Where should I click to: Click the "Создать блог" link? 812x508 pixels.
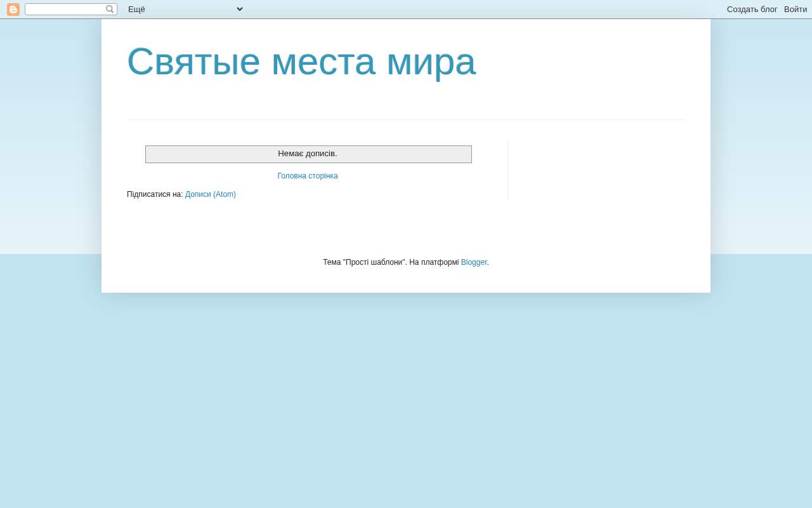coord(752,10)
